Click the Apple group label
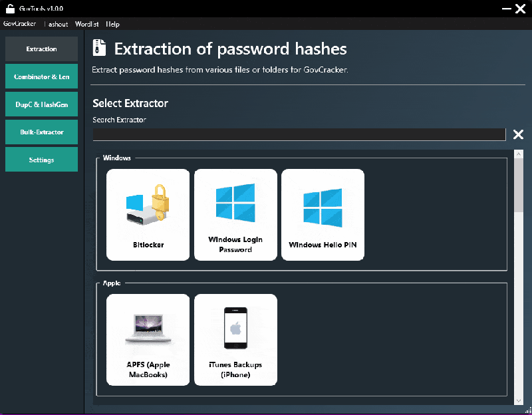Image resolution: width=532 pixels, height=415 pixels. pos(112,283)
